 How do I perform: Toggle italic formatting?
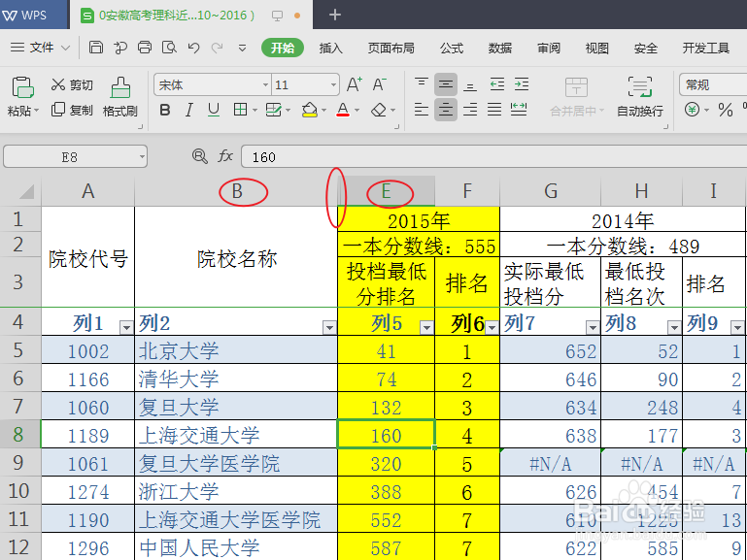189,110
